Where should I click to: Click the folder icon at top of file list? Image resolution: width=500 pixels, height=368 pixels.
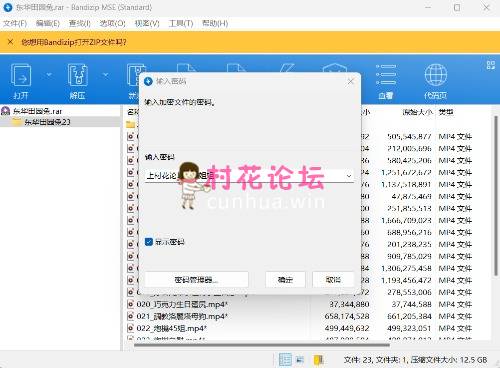click(x=131, y=125)
